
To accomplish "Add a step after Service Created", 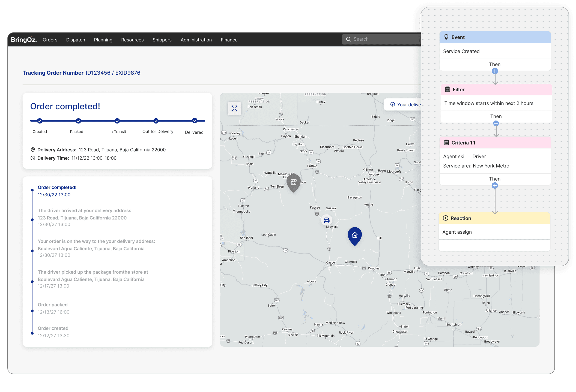I will 495,71.
